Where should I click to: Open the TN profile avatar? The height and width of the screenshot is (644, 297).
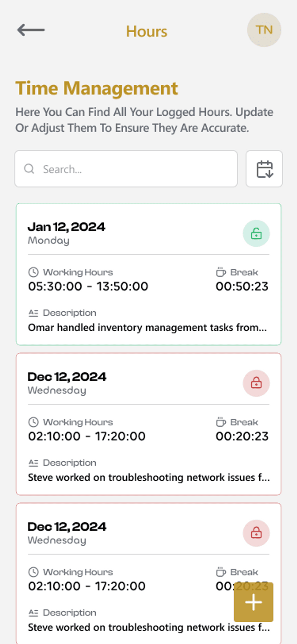click(264, 30)
